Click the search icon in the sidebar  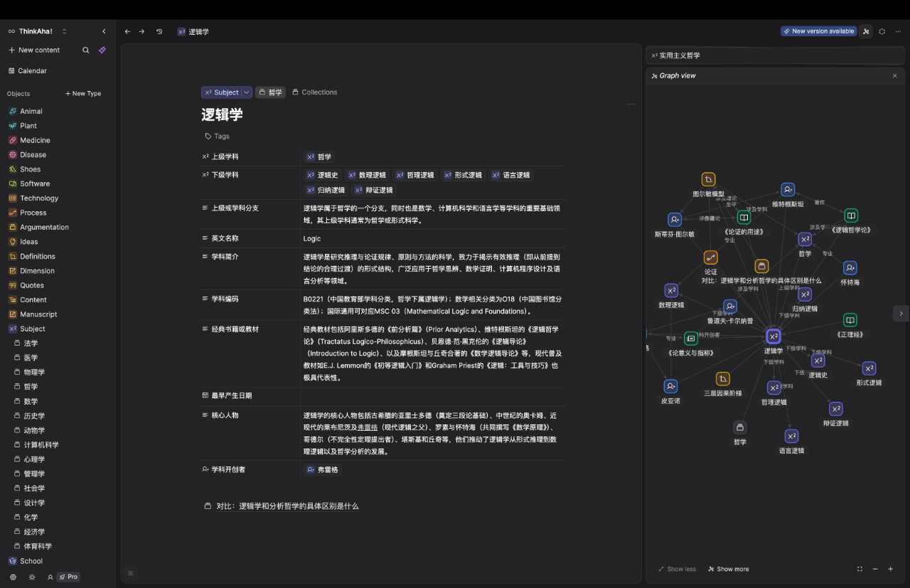point(85,50)
